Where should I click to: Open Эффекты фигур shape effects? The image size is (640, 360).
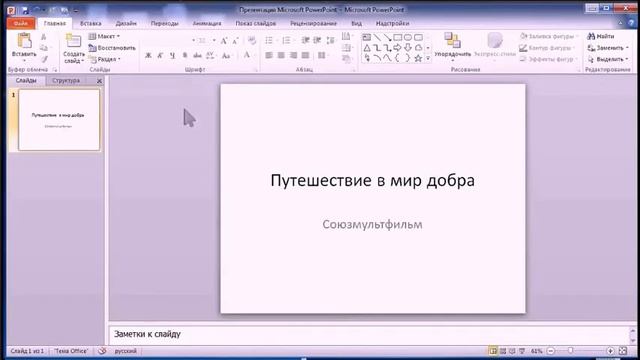point(548,59)
